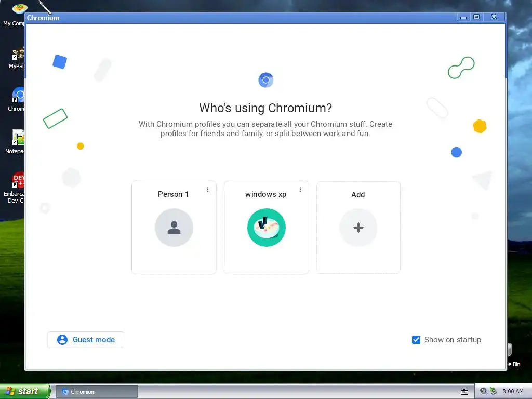The image size is (532, 399).
Task: Click the Add profile plus icon
Action: [358, 228]
